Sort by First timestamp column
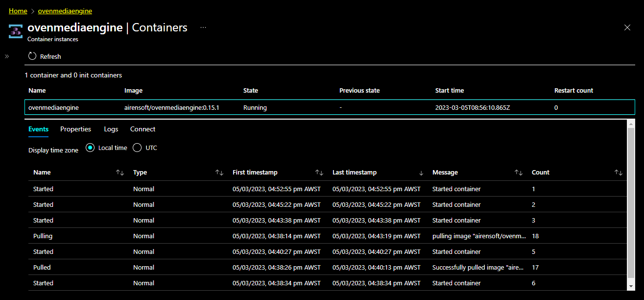The image size is (644, 300). point(319,172)
